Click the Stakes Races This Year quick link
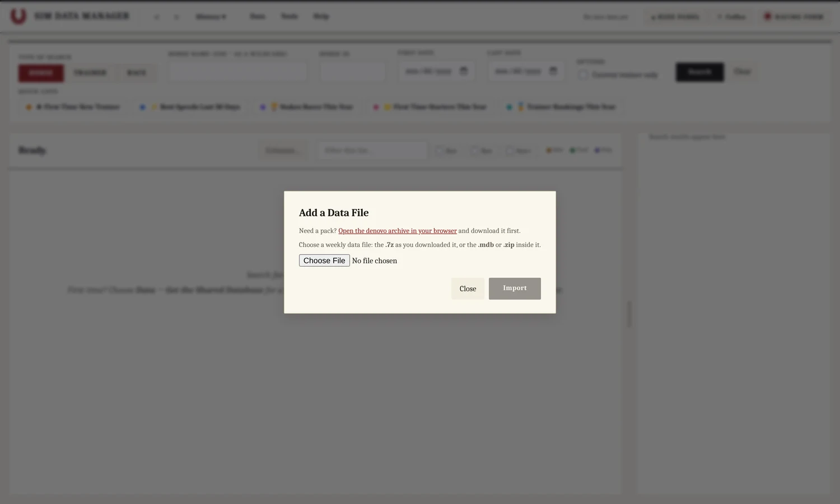Screen dimensions: 840x504 pos(306,107)
